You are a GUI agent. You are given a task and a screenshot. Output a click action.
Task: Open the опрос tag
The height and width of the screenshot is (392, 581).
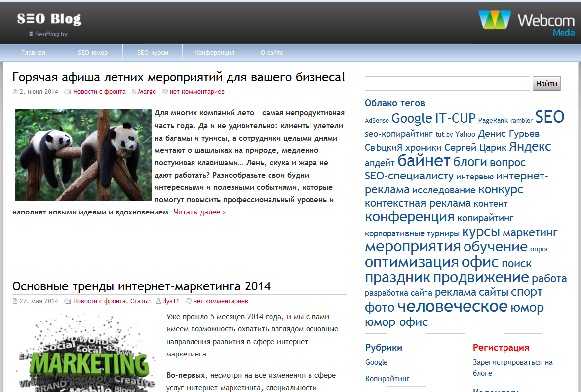point(540,249)
